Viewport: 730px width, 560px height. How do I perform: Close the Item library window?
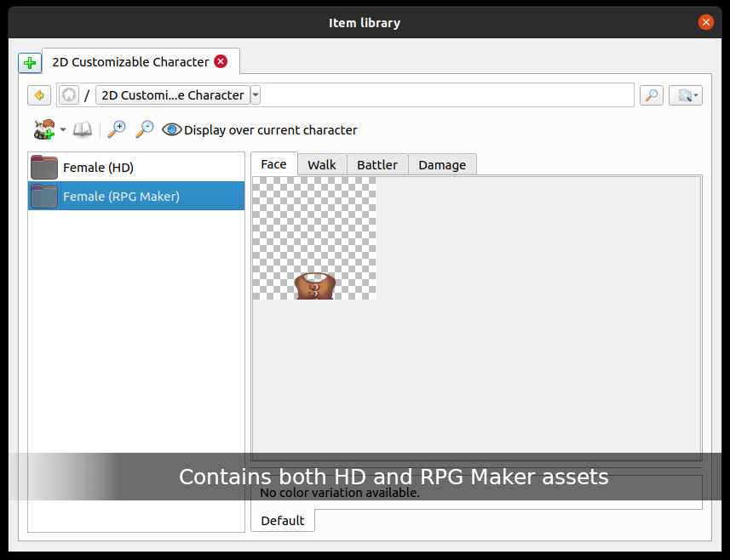coord(706,22)
